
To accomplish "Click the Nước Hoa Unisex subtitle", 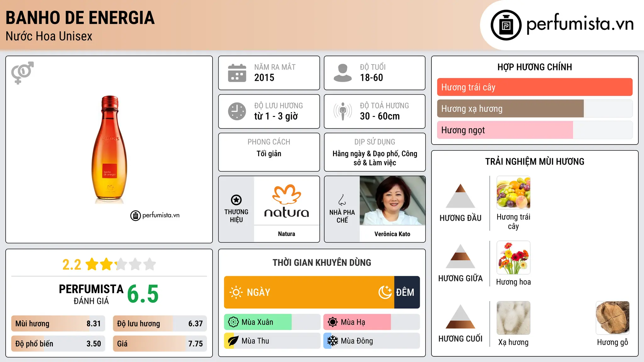I will [x=49, y=36].
